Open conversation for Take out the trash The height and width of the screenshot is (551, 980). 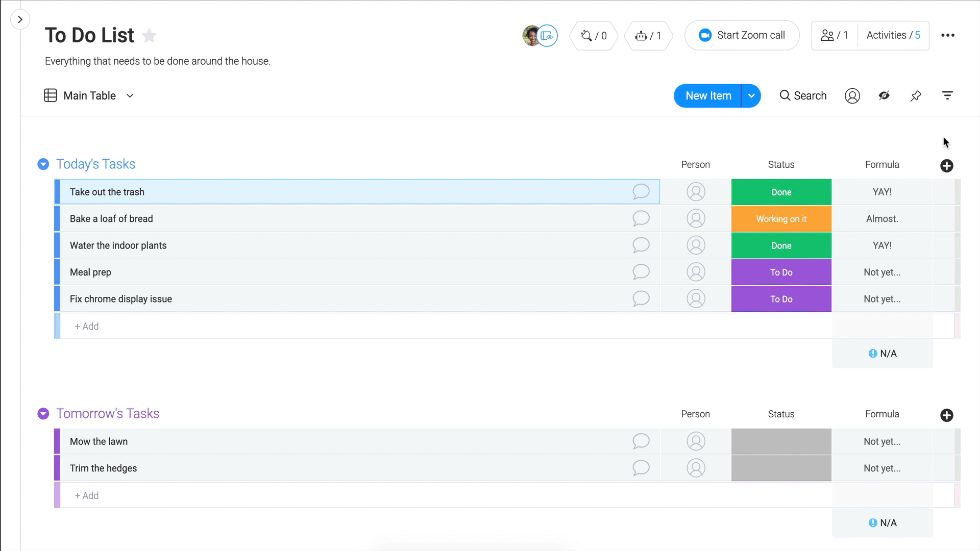(641, 192)
